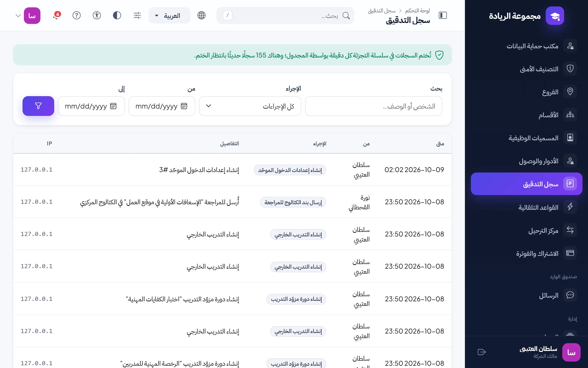Screen dimensions: 588x368
Task: Click the IP column header
Action: point(49,143)
